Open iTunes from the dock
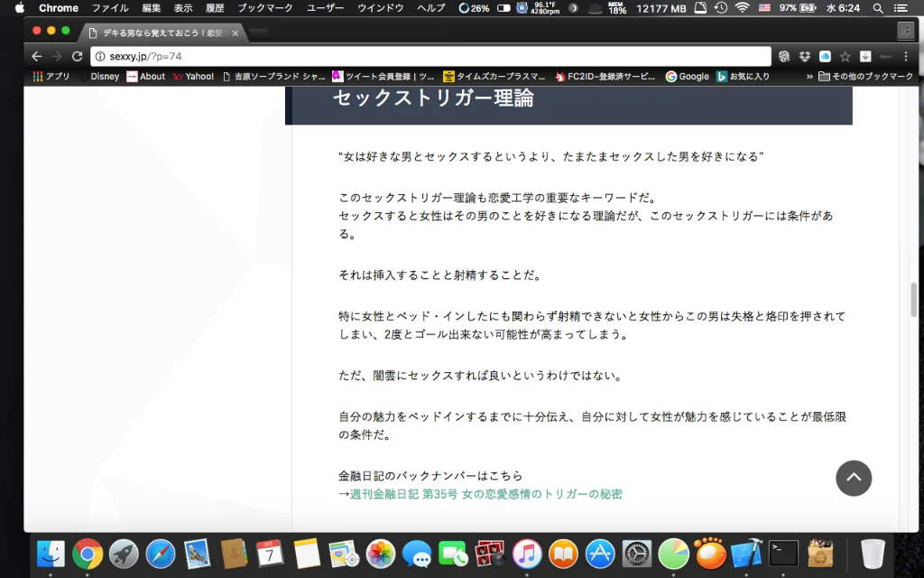The height and width of the screenshot is (578, 924). point(526,553)
